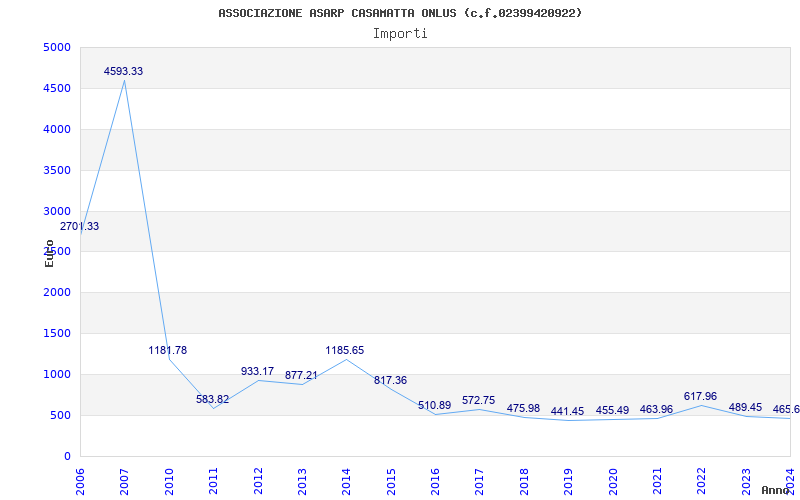Click the 4593.33 peak value label

point(123,71)
